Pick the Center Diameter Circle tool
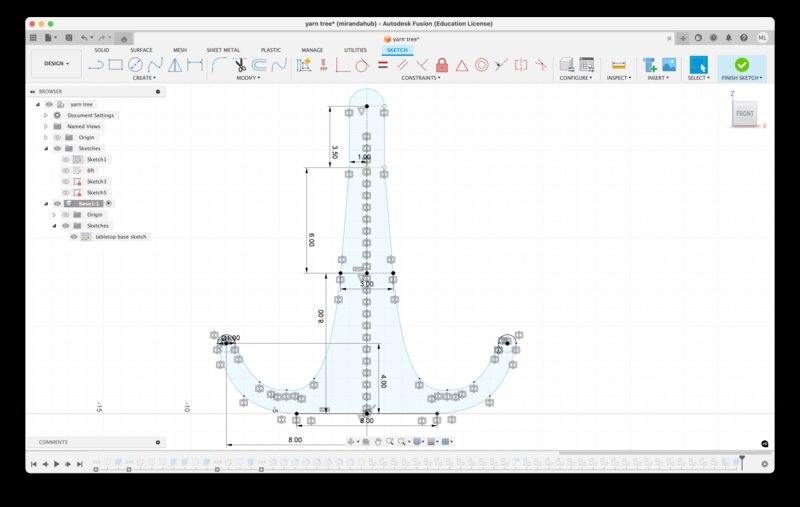This screenshot has height=507, width=800. [x=135, y=65]
